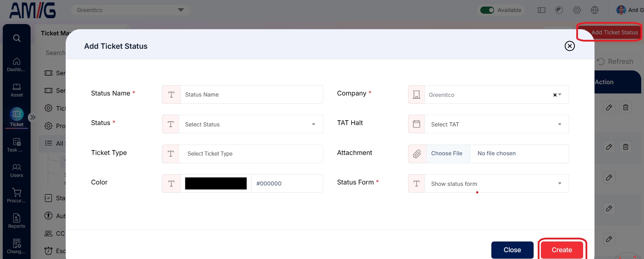Open the black color swatch picker
644x259 pixels.
[216, 183]
